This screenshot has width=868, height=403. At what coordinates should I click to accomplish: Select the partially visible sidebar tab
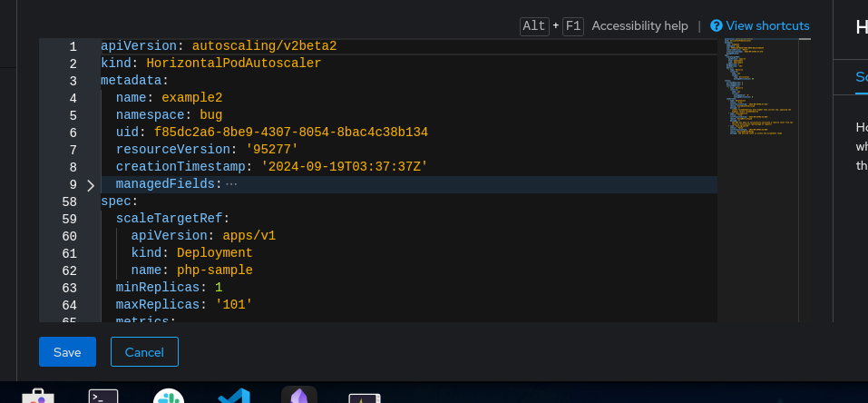pyautogui.click(x=861, y=78)
